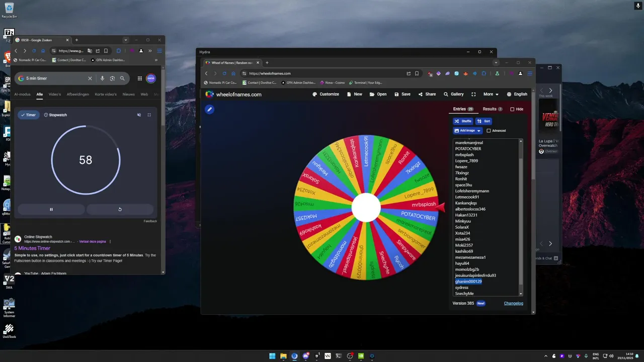
Task: Search by image with the Lens icon
Action: [112, 78]
